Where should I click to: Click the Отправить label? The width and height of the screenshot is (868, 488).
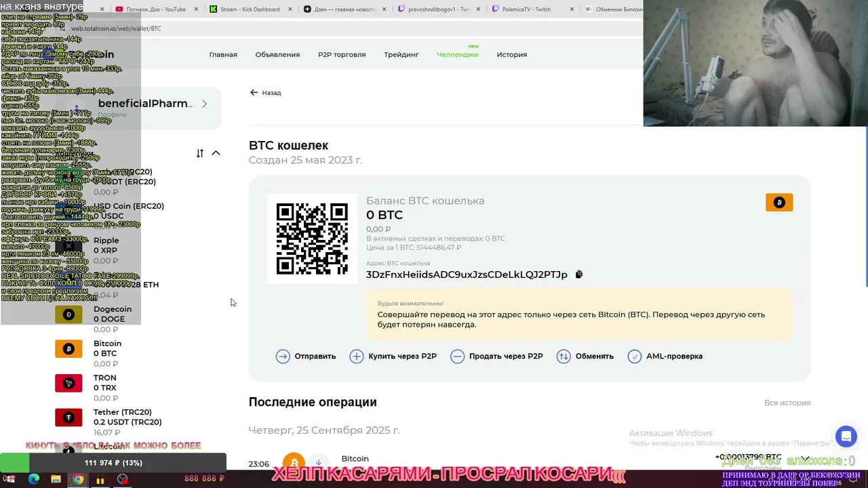[x=315, y=357]
